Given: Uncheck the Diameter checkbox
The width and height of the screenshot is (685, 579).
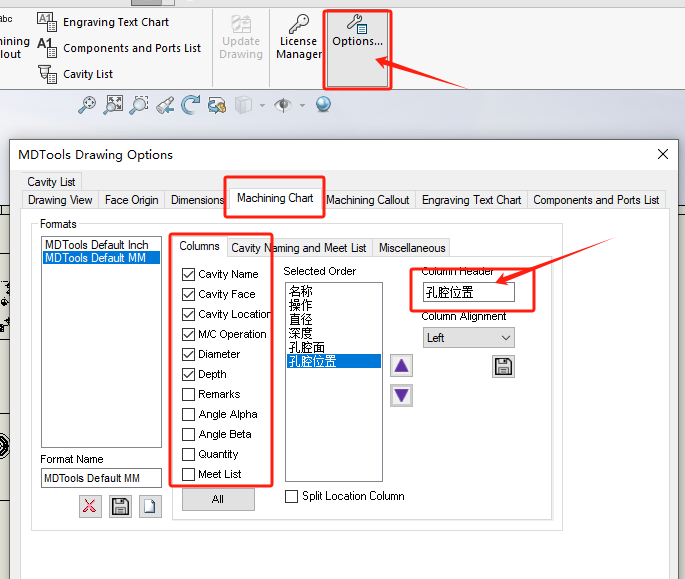Looking at the screenshot, I should 188,354.
